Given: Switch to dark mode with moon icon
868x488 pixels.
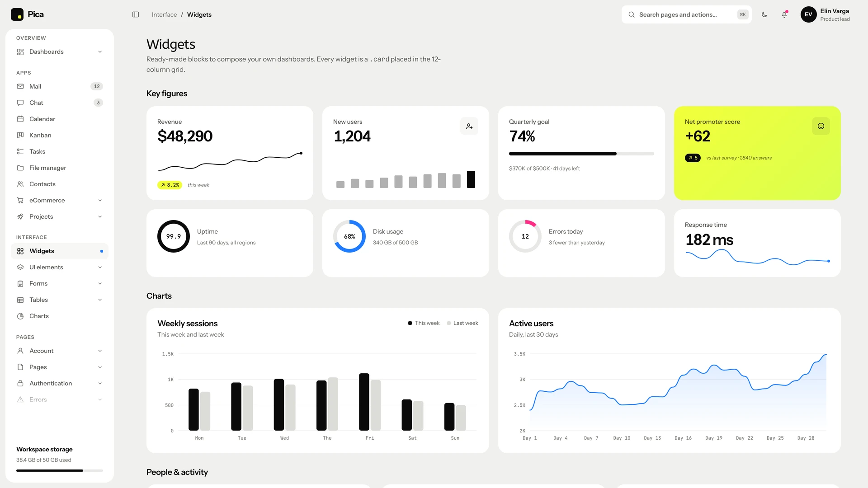Looking at the screenshot, I should (x=764, y=14).
